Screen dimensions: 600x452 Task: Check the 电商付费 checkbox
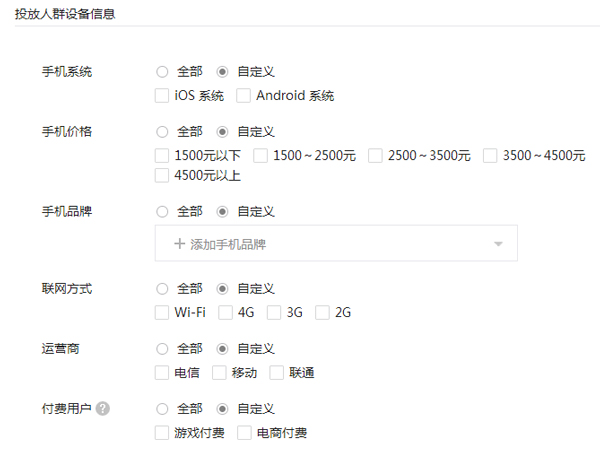pyautogui.click(x=244, y=433)
